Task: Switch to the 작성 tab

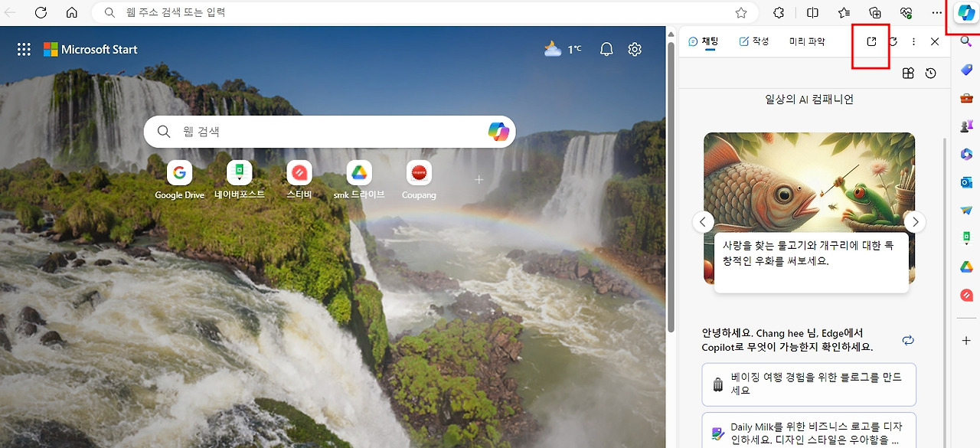Action: tap(753, 41)
